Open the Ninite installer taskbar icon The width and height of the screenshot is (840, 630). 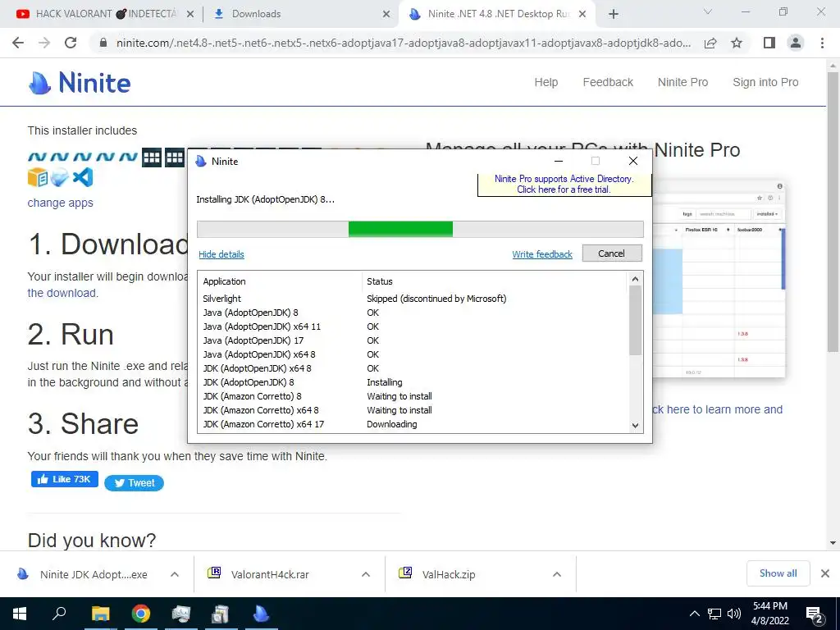261,614
